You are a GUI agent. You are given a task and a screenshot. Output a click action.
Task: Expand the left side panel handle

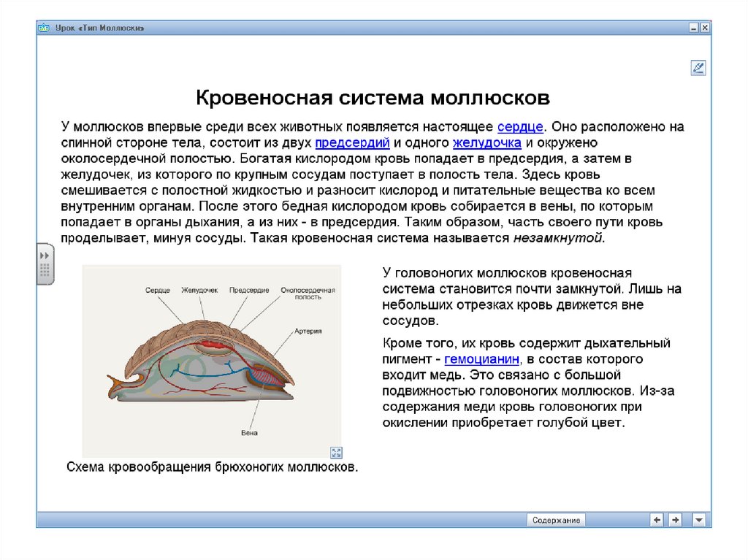tap(45, 264)
